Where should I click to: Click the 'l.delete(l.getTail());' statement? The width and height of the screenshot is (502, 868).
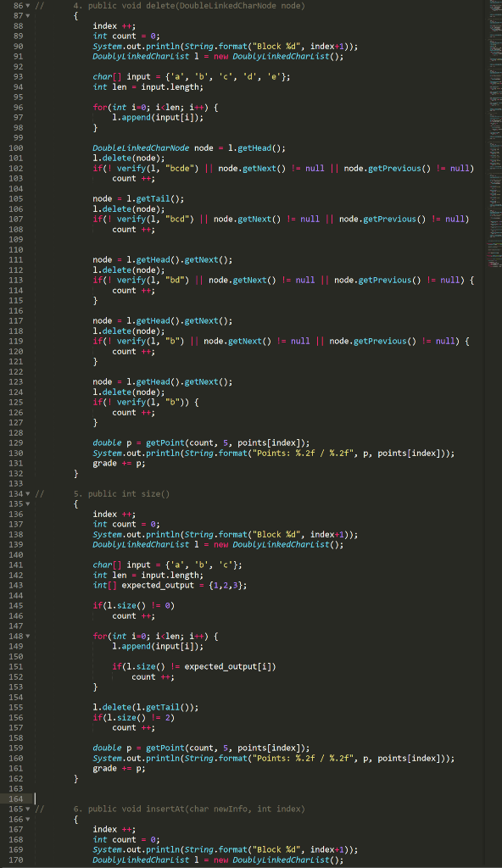[145, 707]
